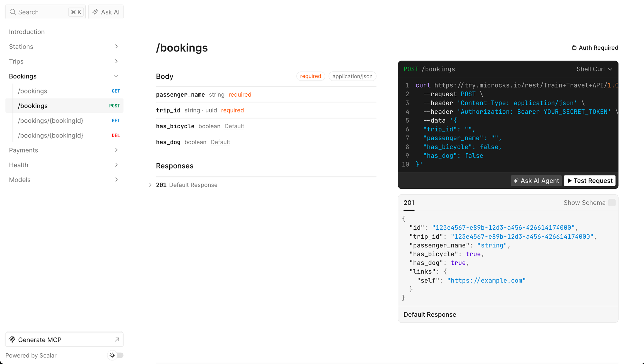The width and height of the screenshot is (644, 364).
Task: Click the Responses section heading
Action: point(175,166)
